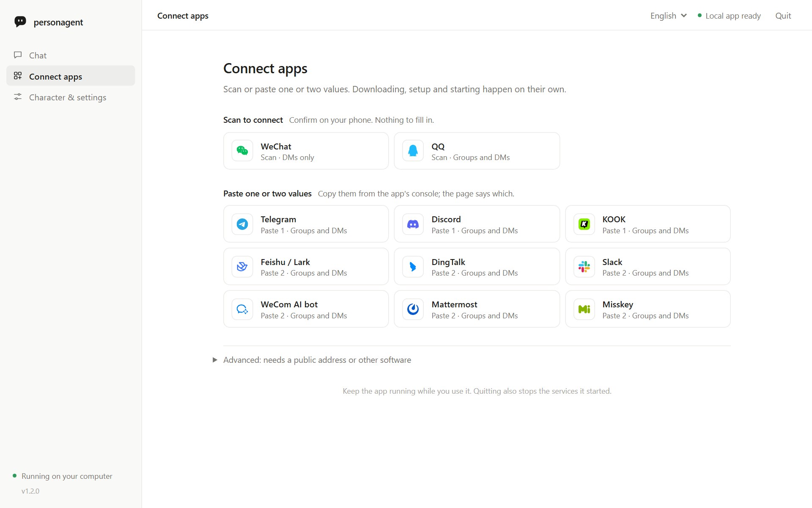Click the Misskey Mi icon
812x508 pixels.
[x=584, y=309]
